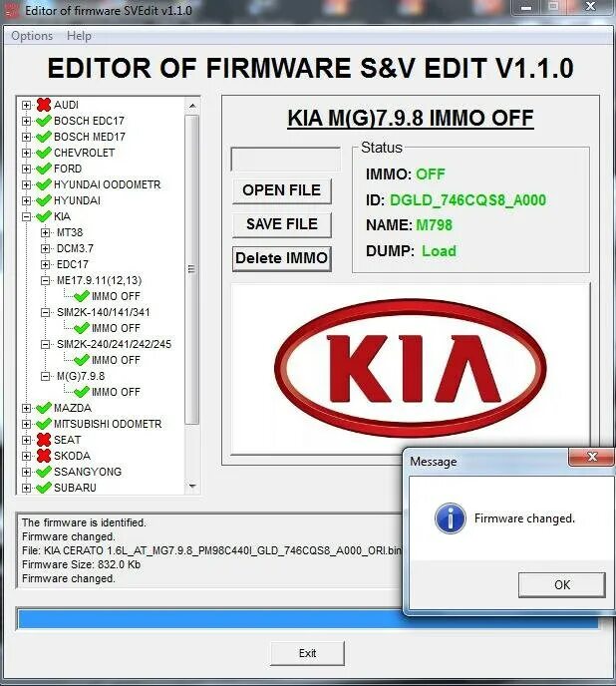
Task: Click the log line starting 'File: KIA CERATO'
Action: 211,550
